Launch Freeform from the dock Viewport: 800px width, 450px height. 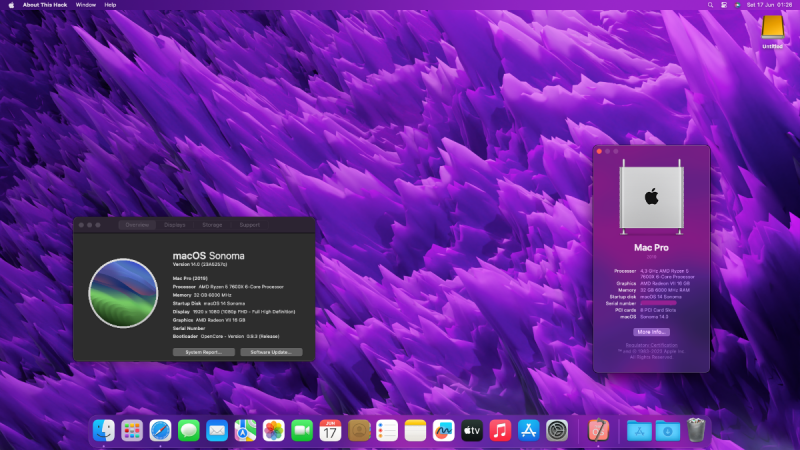[x=443, y=431]
